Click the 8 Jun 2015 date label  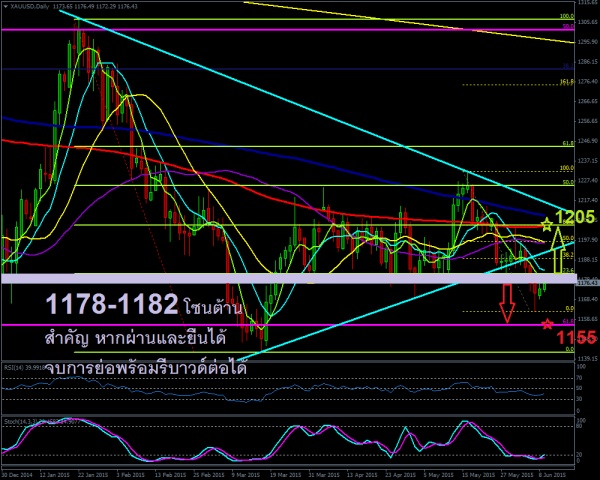(x=552, y=475)
